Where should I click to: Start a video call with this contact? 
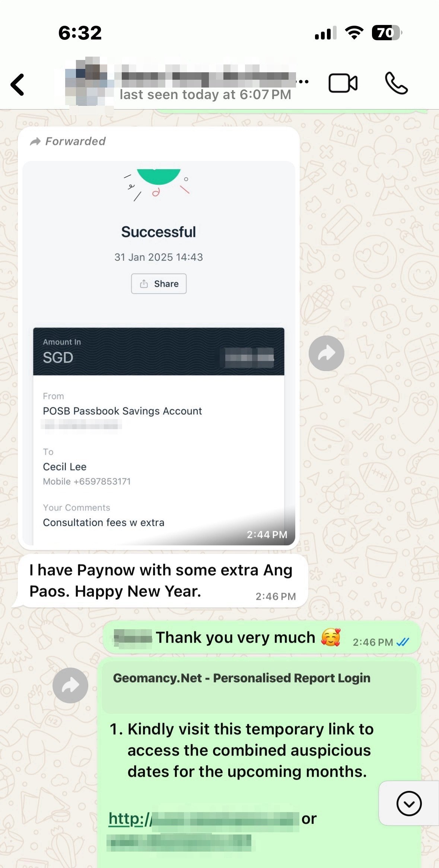tap(343, 83)
